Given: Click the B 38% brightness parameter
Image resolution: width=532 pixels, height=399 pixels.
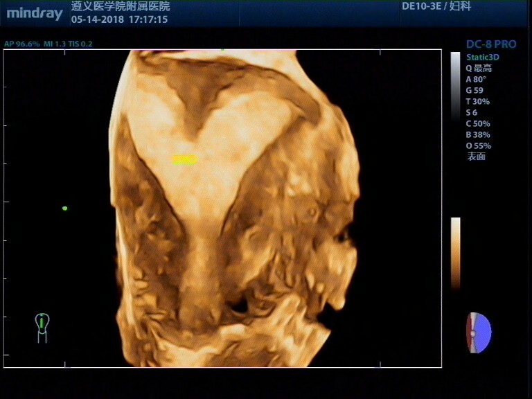Looking at the screenshot, I should 477,134.
